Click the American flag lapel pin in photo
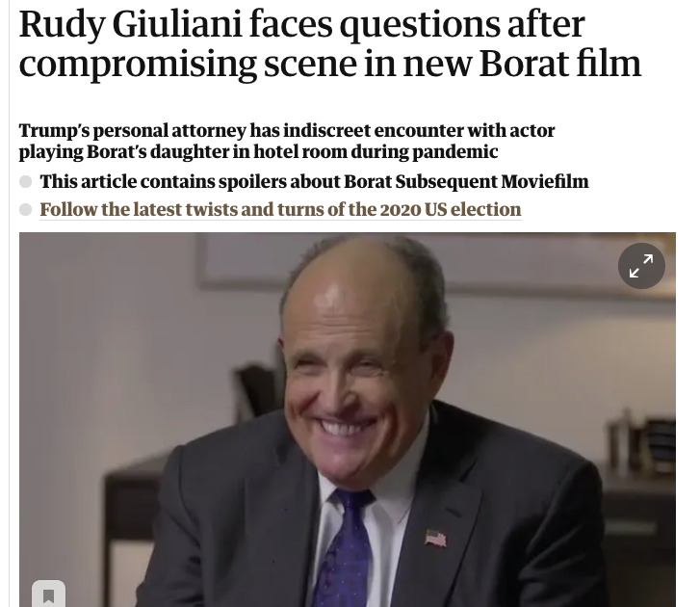This screenshot has width=700, height=607. [x=435, y=539]
